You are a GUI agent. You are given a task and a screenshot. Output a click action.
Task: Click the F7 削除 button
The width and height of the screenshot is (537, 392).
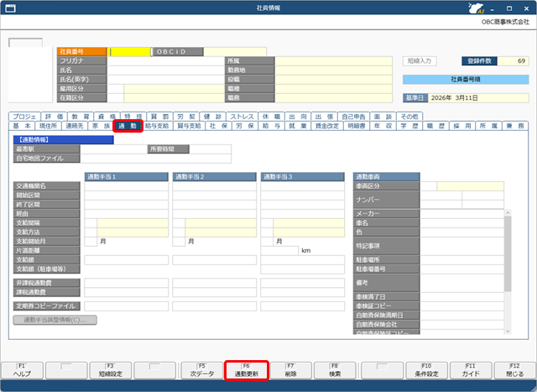(x=290, y=370)
